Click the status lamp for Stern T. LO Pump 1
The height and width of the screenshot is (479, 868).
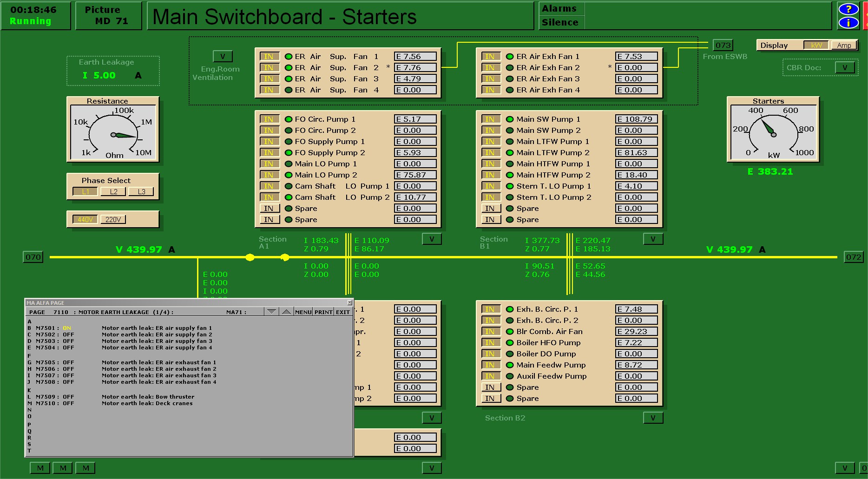[x=510, y=186]
